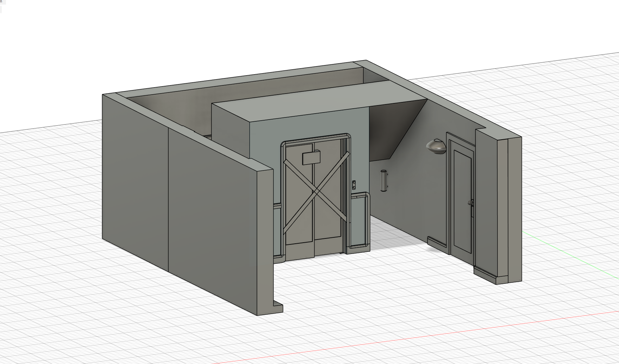The image size is (619, 364).
Task: Select the front pillar at the right wall end
Action: pyautogui.click(x=514, y=207)
